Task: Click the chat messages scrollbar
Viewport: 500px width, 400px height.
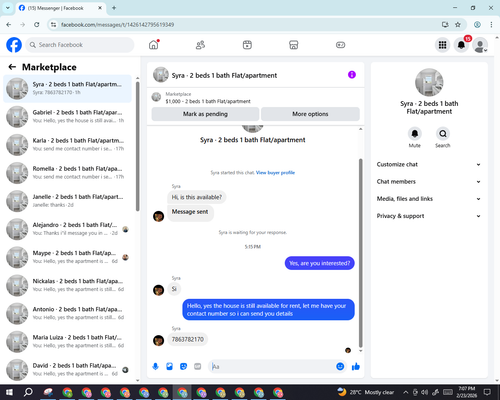Action: 360,253
